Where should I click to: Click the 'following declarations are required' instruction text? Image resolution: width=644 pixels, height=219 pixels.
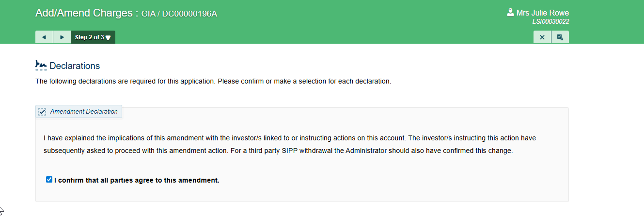(213, 81)
